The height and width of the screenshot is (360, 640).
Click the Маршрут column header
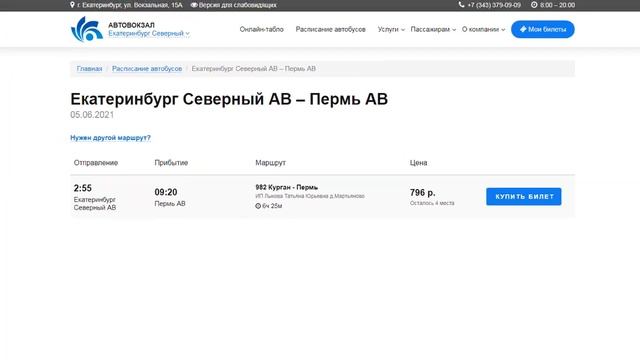tap(270, 163)
